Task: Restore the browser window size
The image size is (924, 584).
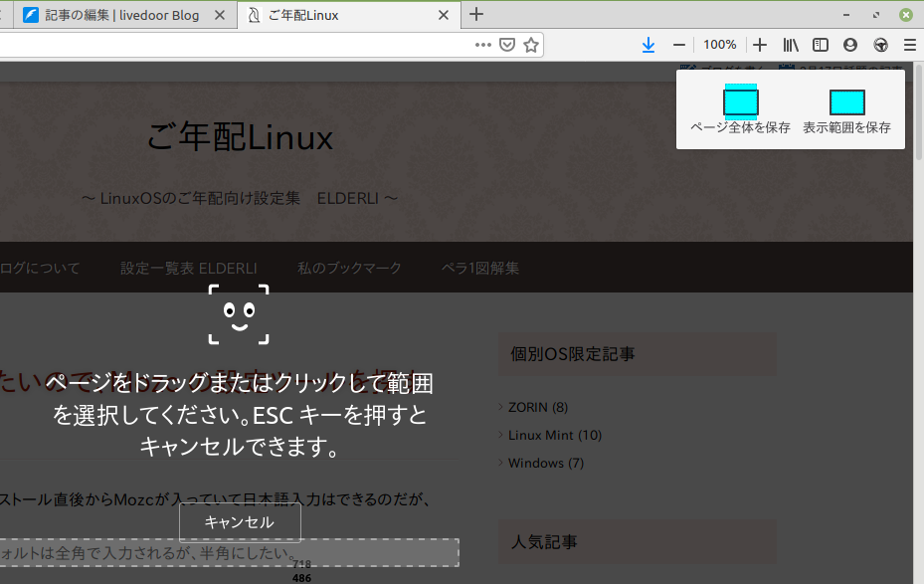Action: click(876, 15)
